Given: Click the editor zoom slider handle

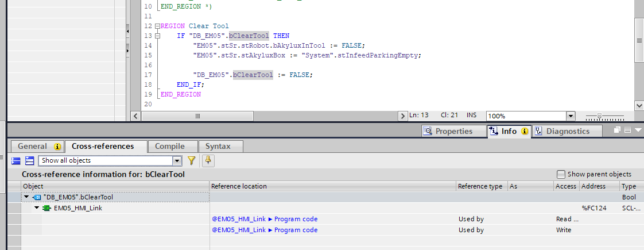Looking at the screenshot, I should pyautogui.click(x=599, y=116).
